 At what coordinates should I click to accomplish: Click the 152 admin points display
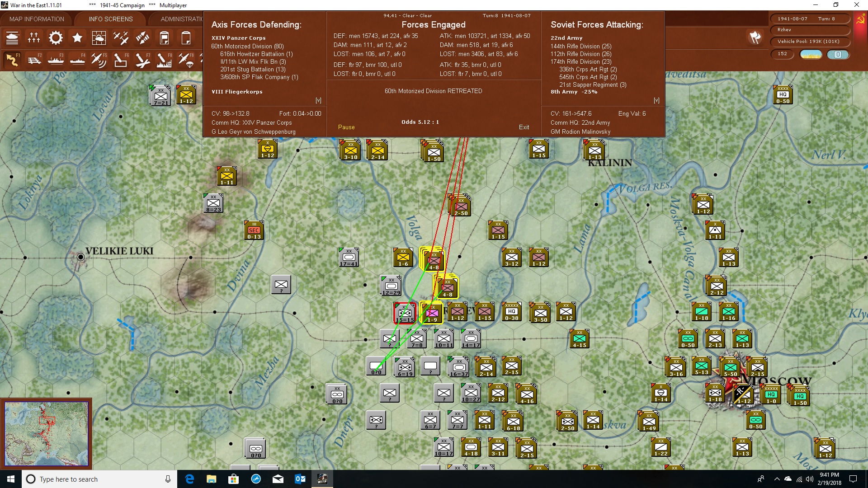click(x=783, y=54)
